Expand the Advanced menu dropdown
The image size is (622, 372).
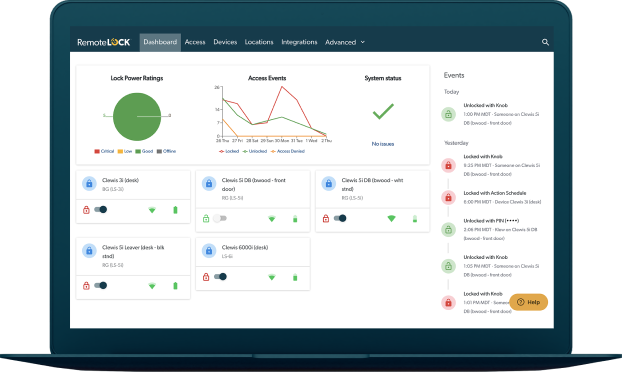point(345,42)
